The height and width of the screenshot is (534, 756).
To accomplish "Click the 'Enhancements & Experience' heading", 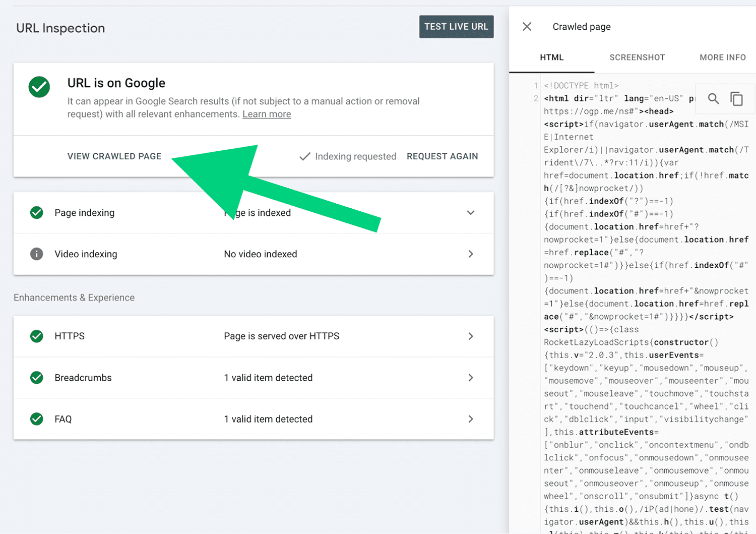I will click(x=74, y=298).
